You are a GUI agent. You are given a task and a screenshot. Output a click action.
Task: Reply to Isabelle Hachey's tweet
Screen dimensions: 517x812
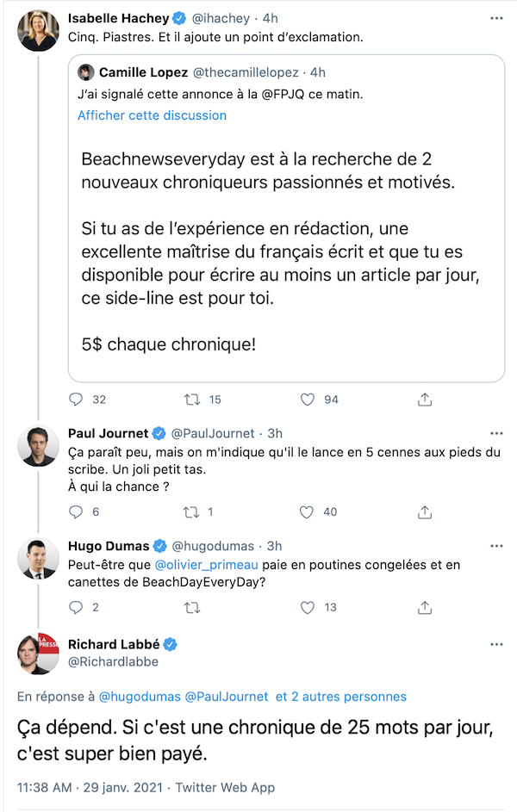[x=76, y=400]
